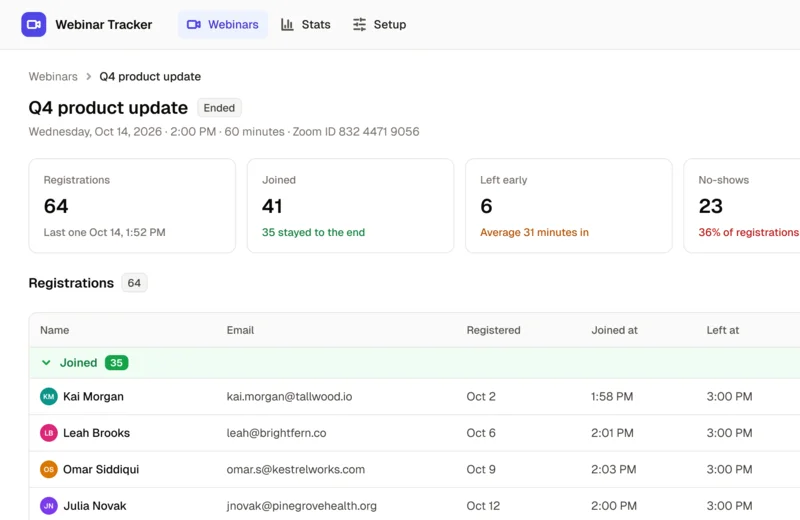The width and height of the screenshot is (800, 520).
Task: Go back via Webinars breadcrumb link
Action: pos(53,77)
